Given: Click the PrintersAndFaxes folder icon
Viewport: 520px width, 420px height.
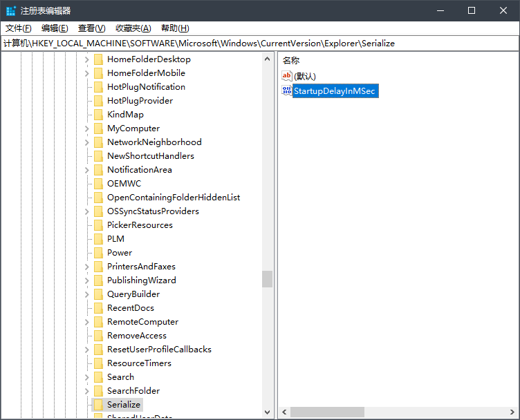Looking at the screenshot, I should click(98, 267).
